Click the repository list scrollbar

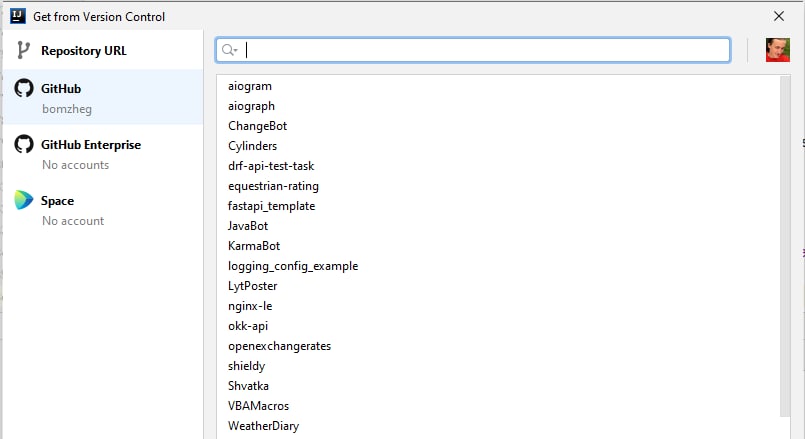point(784,246)
